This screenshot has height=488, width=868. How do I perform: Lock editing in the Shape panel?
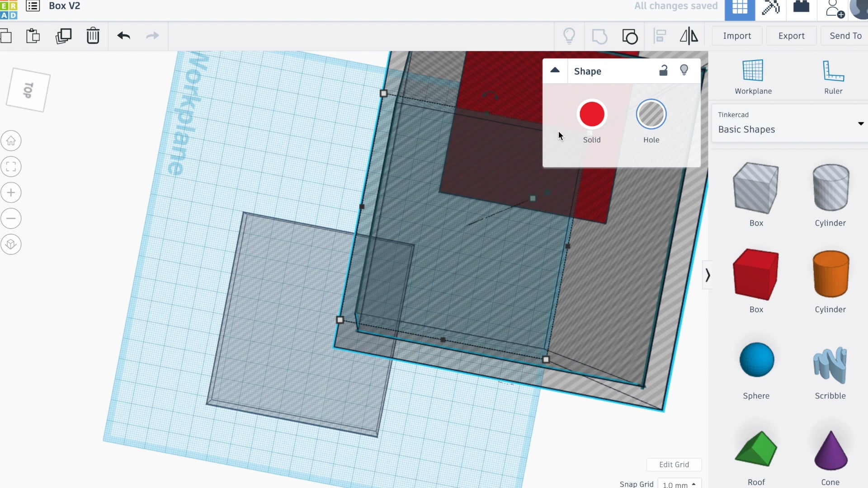point(663,70)
